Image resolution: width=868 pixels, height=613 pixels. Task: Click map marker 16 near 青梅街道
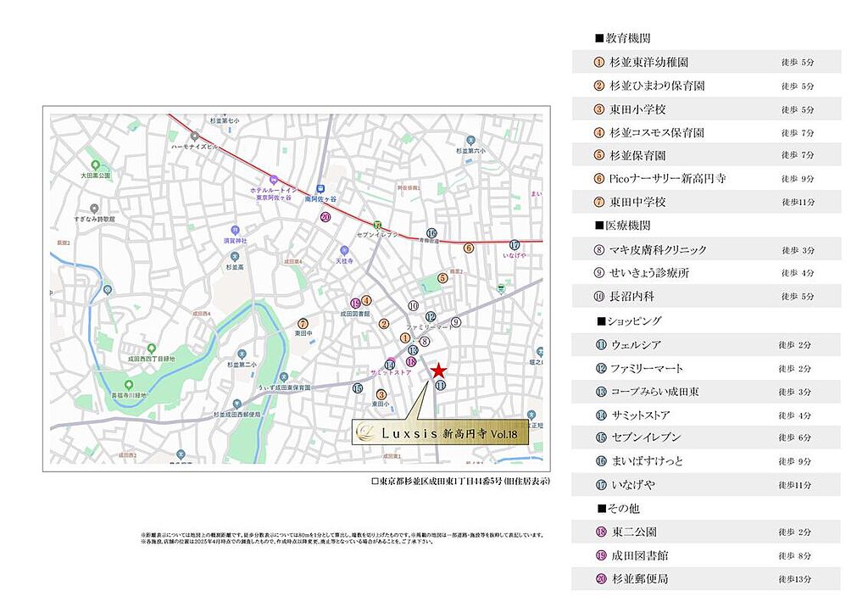[431, 233]
